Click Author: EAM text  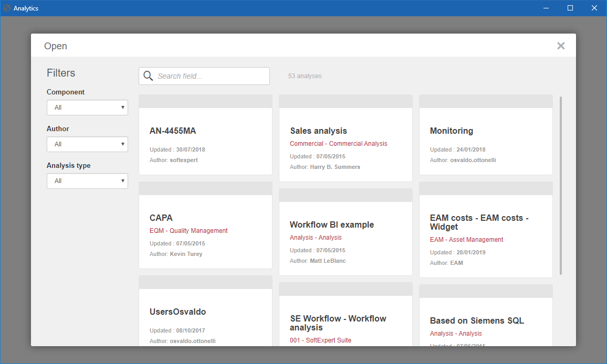coord(446,263)
